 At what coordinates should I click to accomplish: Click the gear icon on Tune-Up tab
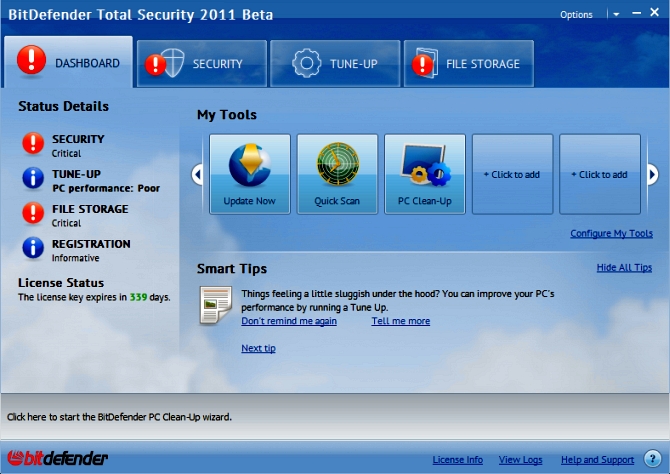pos(306,63)
